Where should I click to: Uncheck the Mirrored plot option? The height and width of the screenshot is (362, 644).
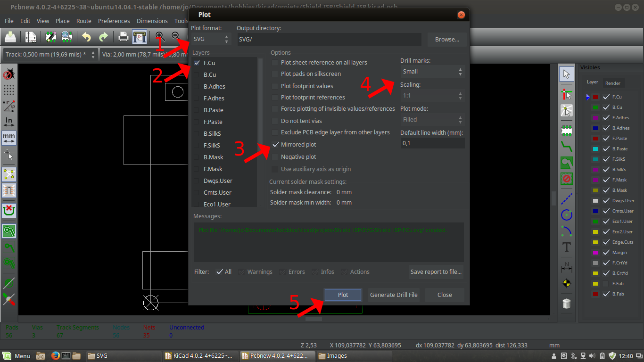pos(276,145)
